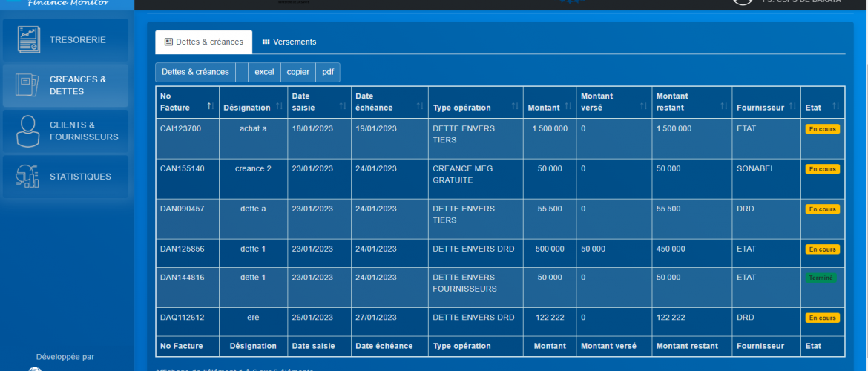Screen dimensions: 868x371
Task: Click the Tresorerie chart icon in sidebar
Action: 28,39
